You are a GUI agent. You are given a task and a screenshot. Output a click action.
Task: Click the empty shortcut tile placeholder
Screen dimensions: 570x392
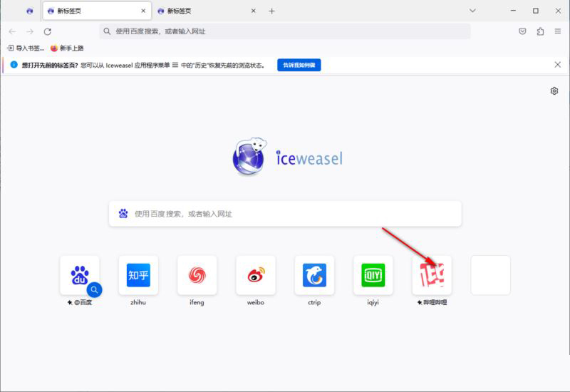490,275
